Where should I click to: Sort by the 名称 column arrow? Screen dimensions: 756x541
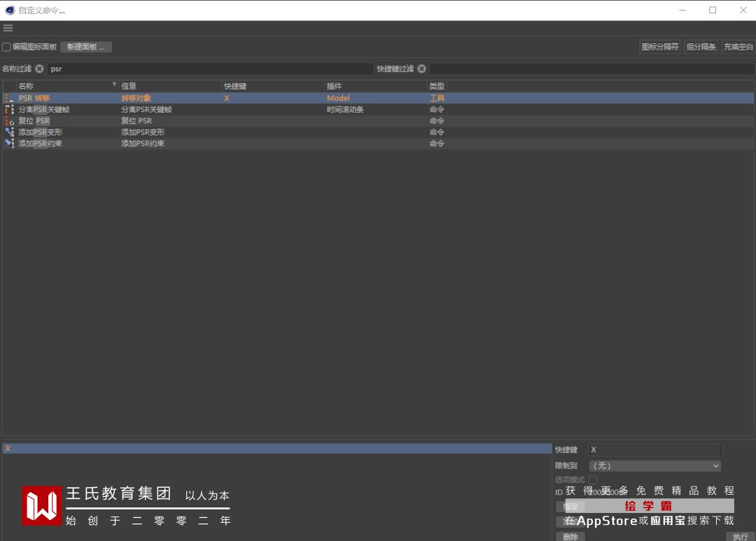(x=114, y=85)
